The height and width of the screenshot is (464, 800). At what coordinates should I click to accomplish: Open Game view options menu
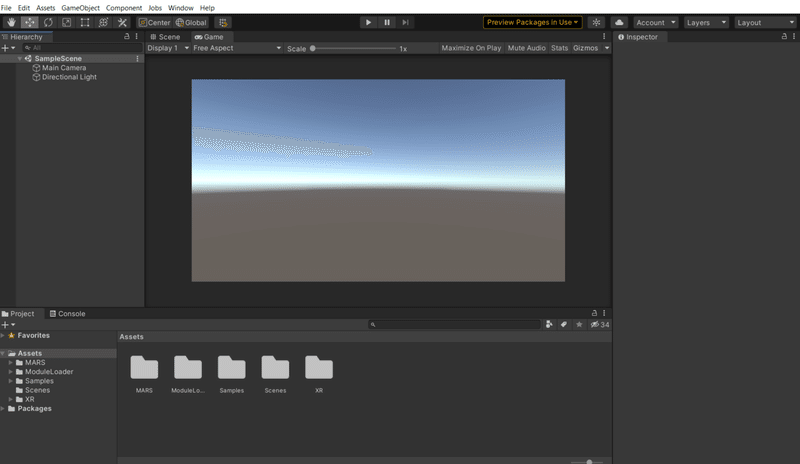click(x=604, y=37)
